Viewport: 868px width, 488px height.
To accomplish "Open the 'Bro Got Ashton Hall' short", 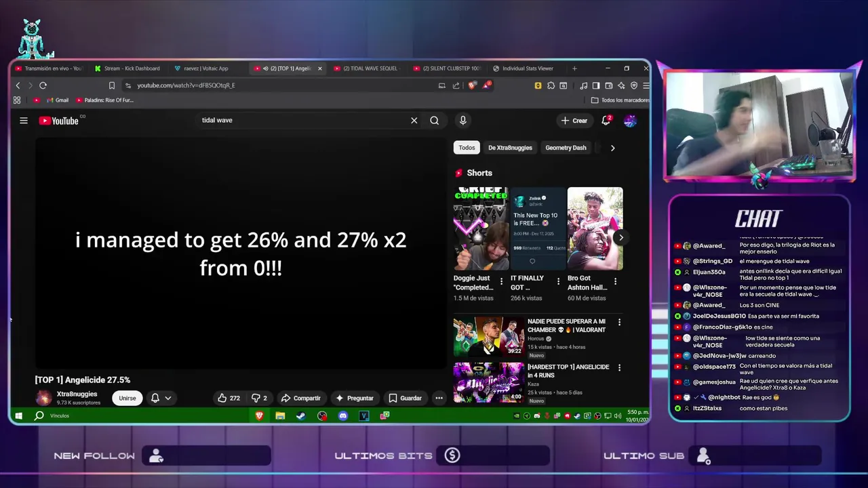I will tap(595, 228).
